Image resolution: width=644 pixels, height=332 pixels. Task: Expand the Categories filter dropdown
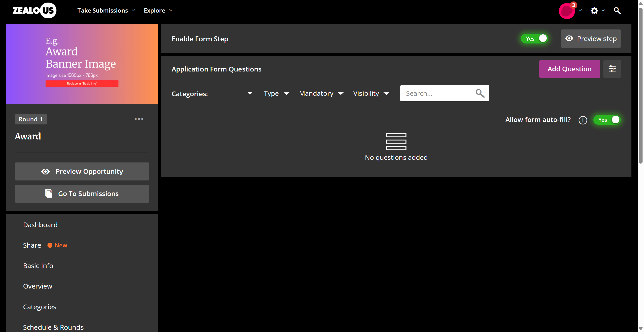[250, 93]
